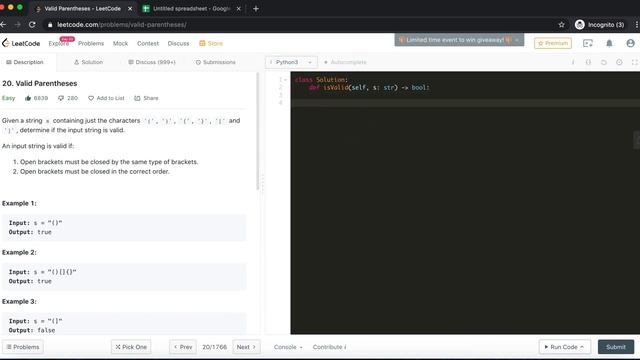Viewport: 640px width, 360px height.
Task: Click the Submit button
Action: pos(616,347)
